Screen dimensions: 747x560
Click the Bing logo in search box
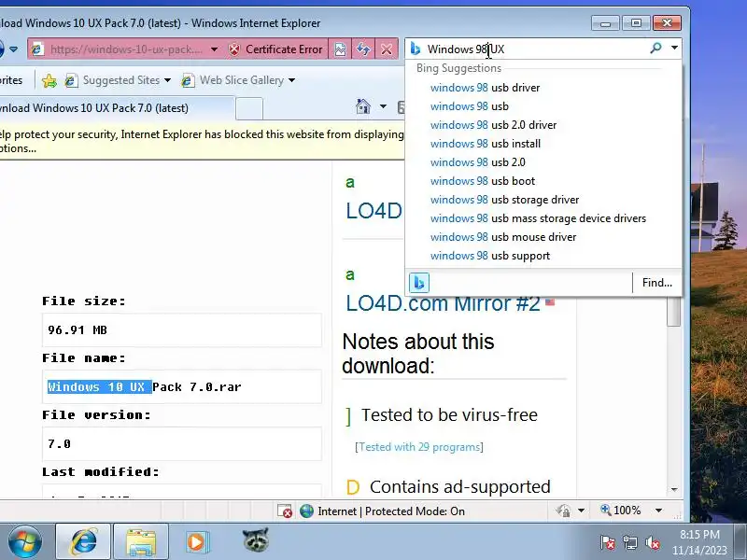tap(416, 49)
